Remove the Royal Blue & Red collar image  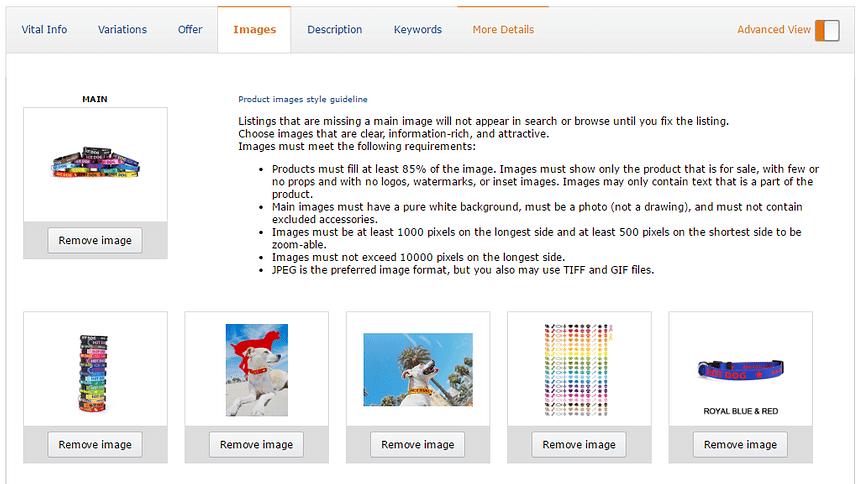pos(740,445)
